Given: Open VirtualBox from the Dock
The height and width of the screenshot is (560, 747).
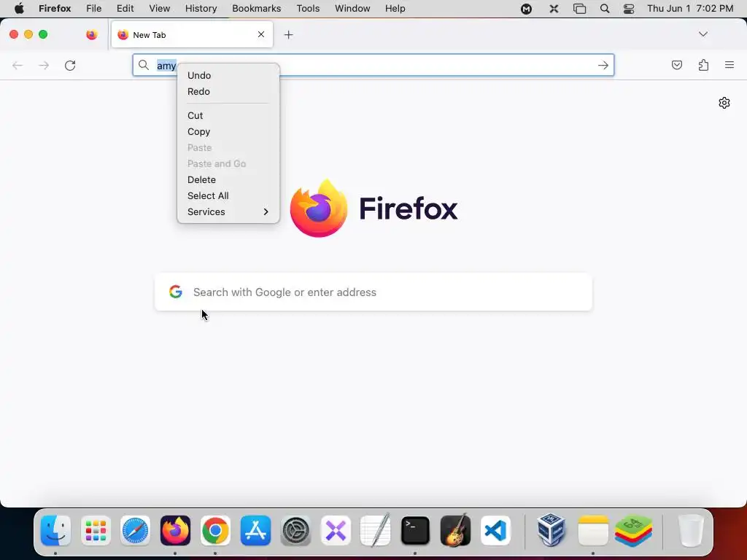Looking at the screenshot, I should [x=551, y=531].
